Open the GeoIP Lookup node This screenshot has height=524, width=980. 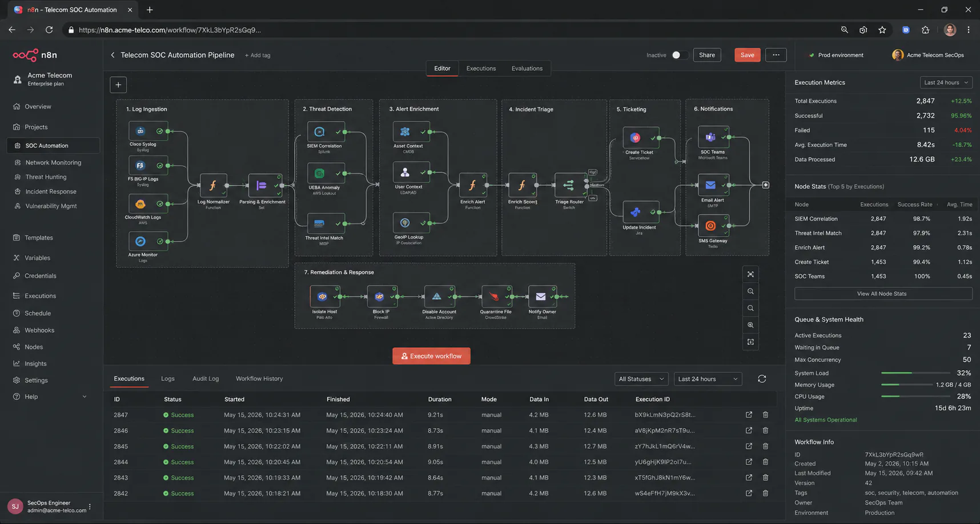pyautogui.click(x=411, y=223)
